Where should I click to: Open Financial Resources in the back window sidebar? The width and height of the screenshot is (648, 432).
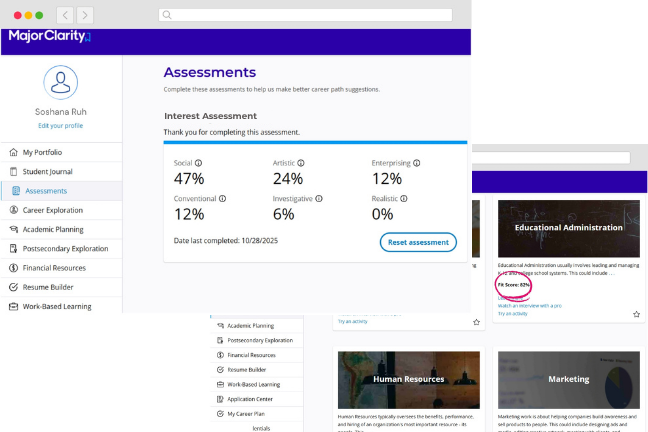[257, 355]
